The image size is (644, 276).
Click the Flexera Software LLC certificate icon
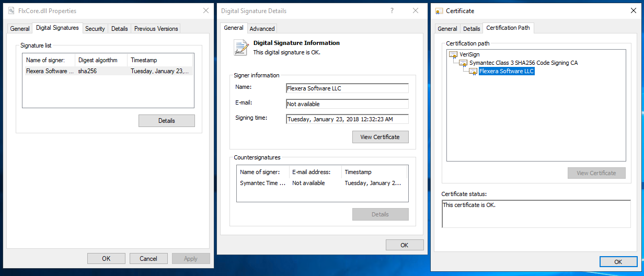[x=473, y=71]
